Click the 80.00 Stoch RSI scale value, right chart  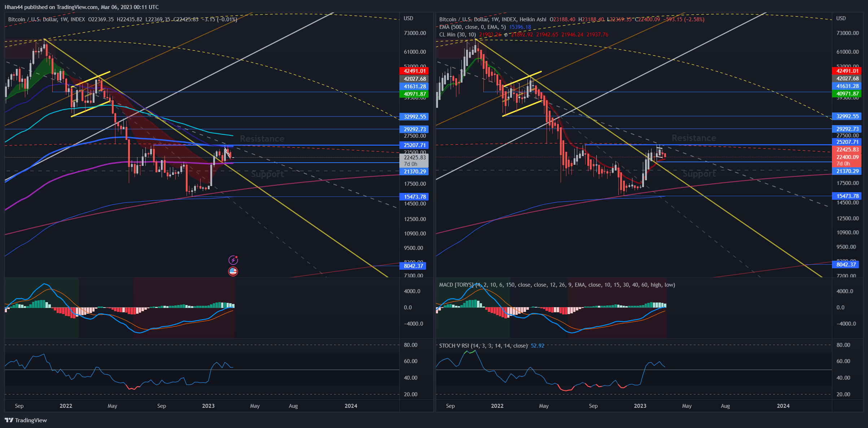pyautogui.click(x=843, y=345)
